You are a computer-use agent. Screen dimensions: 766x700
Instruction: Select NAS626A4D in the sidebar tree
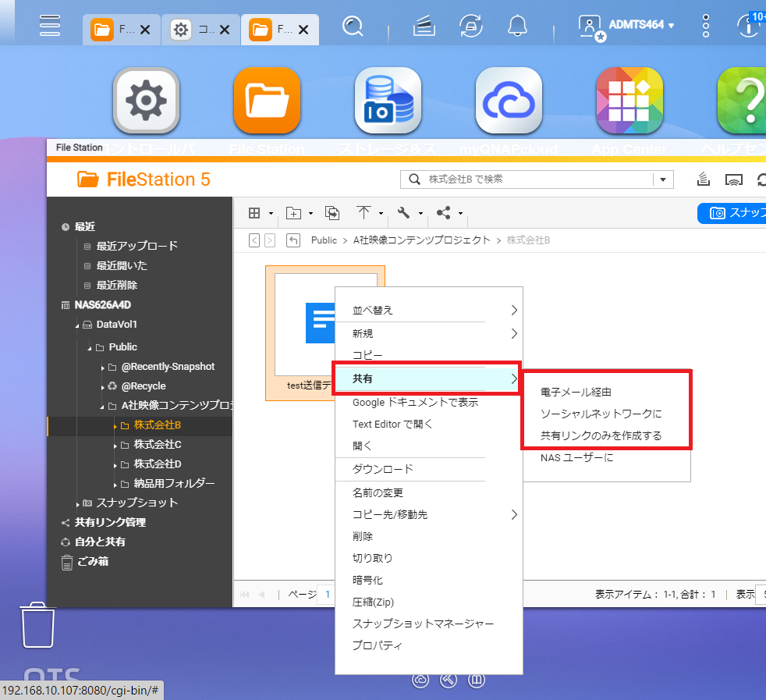point(103,305)
